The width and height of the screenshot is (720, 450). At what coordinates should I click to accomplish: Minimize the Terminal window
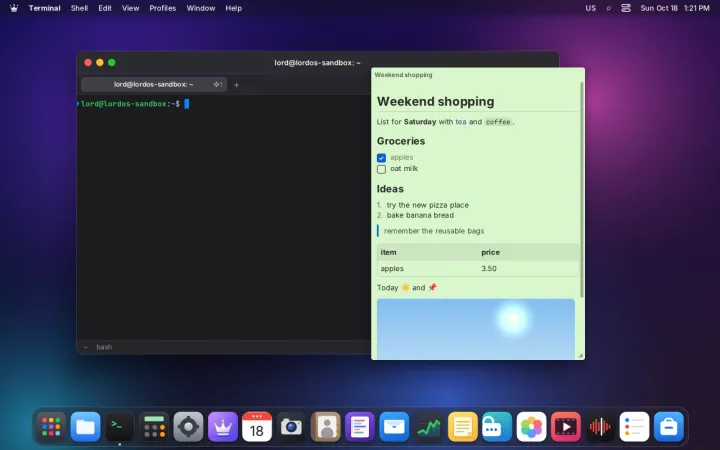(x=100, y=62)
